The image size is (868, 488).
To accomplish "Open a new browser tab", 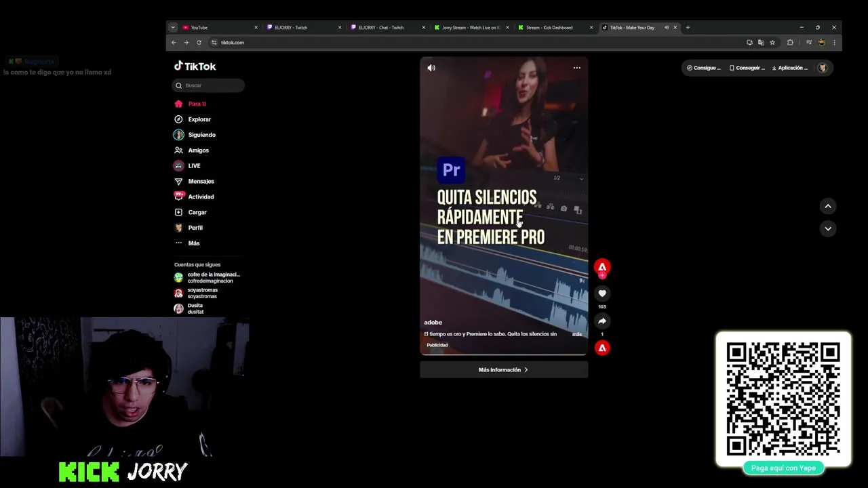I will coord(688,28).
